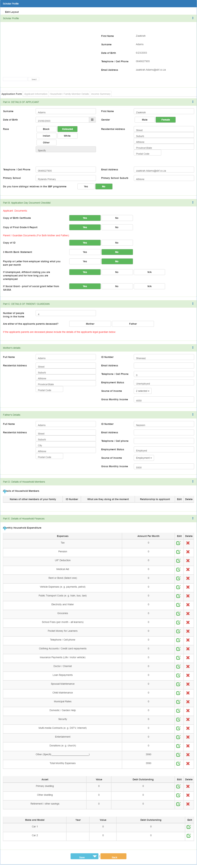
Task: Delete the Rent or Bond row
Action: coord(188,578)
